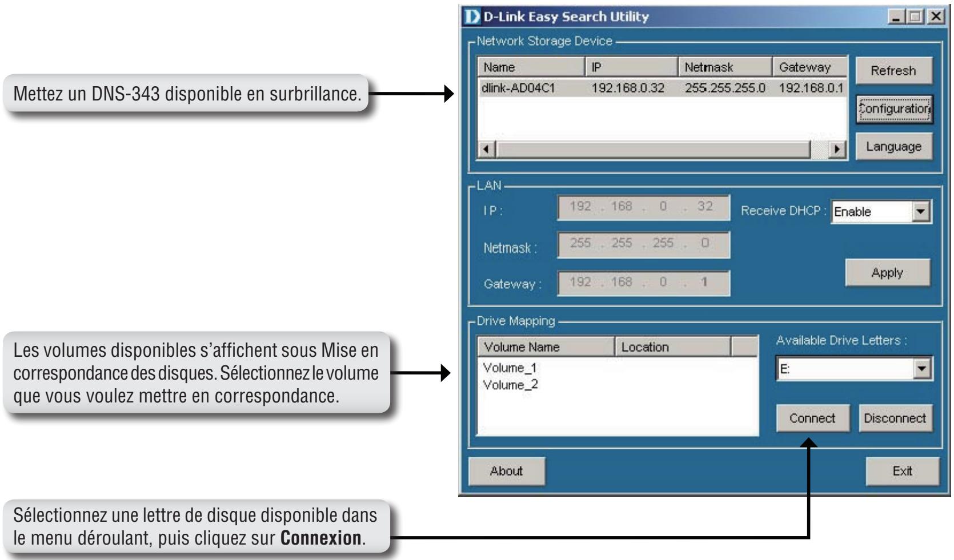Exit the Easy Search Utility

click(903, 471)
